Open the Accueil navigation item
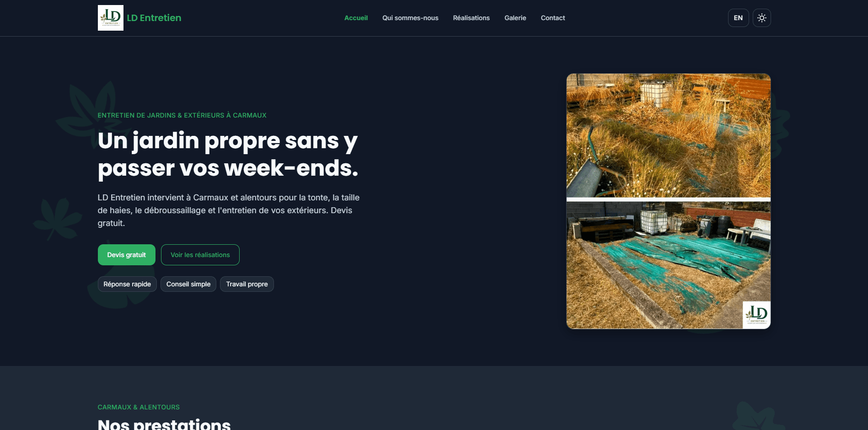868x430 pixels. [356, 18]
